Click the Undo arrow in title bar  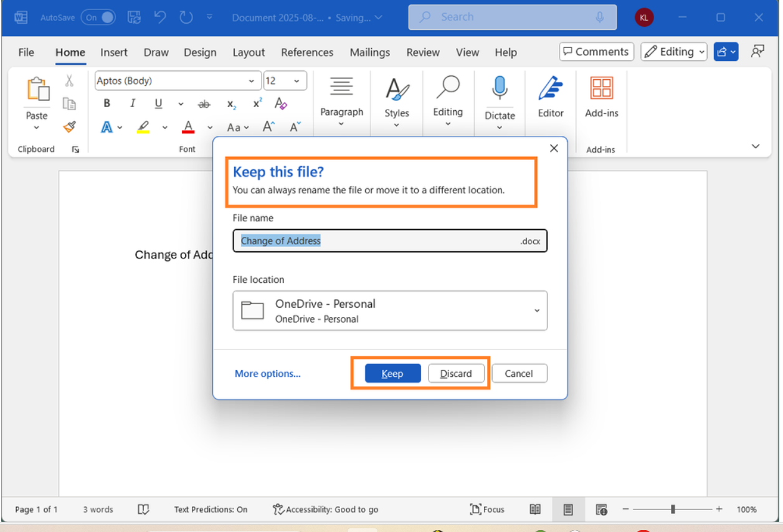[160, 17]
